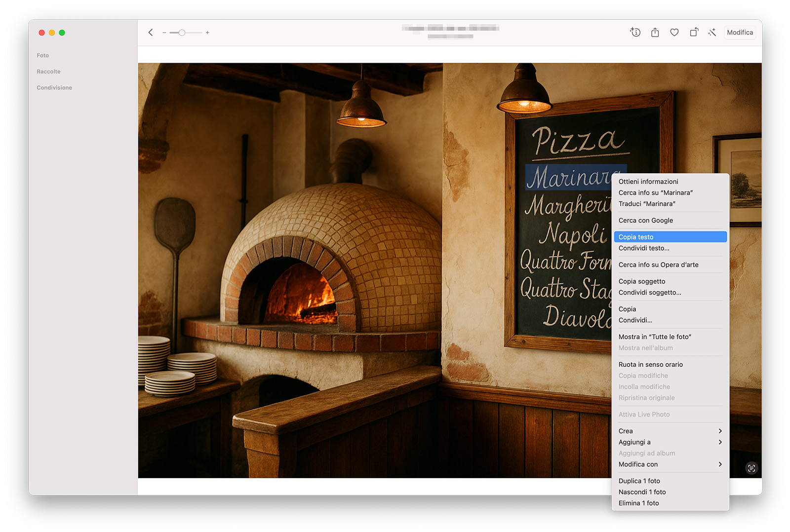Click the zoom in plus icon
The image size is (790, 532).
point(207,33)
